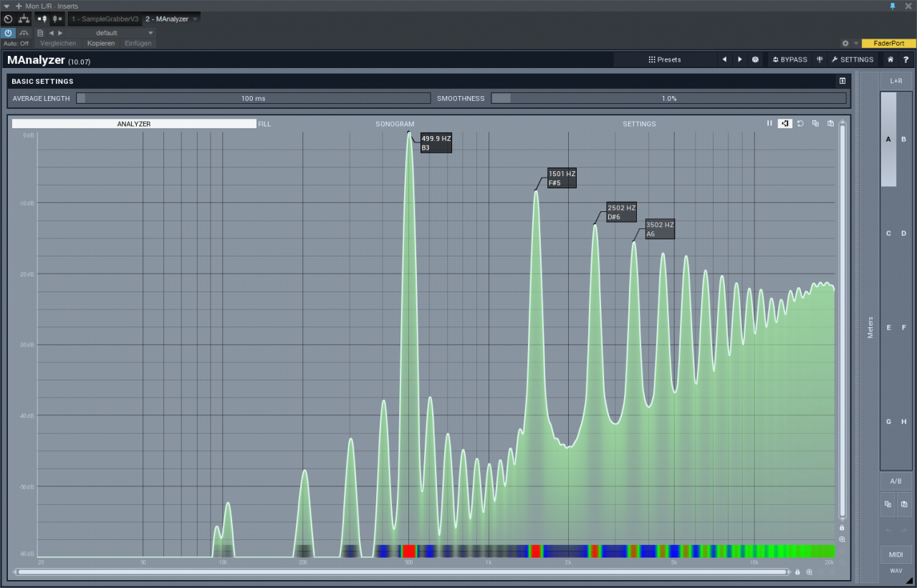Select preset slot B
The height and width of the screenshot is (588, 917).
[x=903, y=140]
